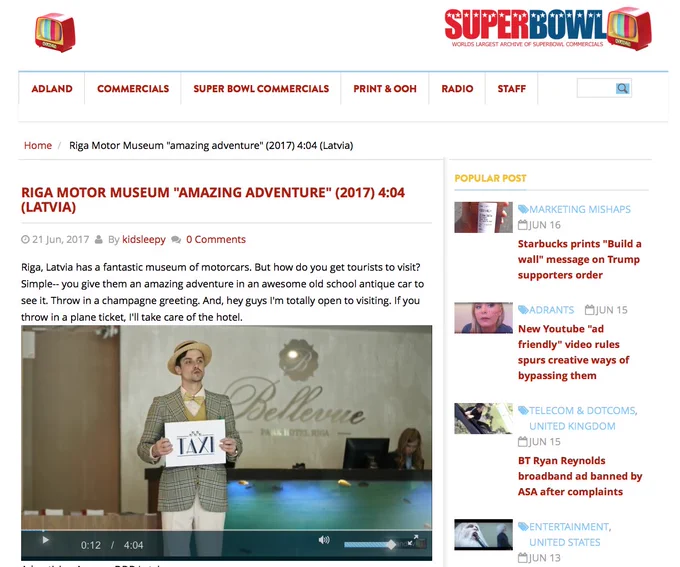This screenshot has height=567, width=680.
Task: Jump to the 0 Comments link
Action: 216,239
